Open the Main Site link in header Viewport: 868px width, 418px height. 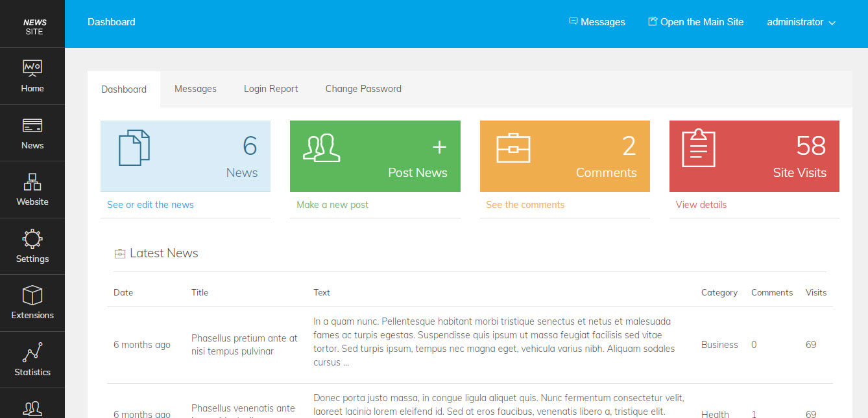click(696, 22)
